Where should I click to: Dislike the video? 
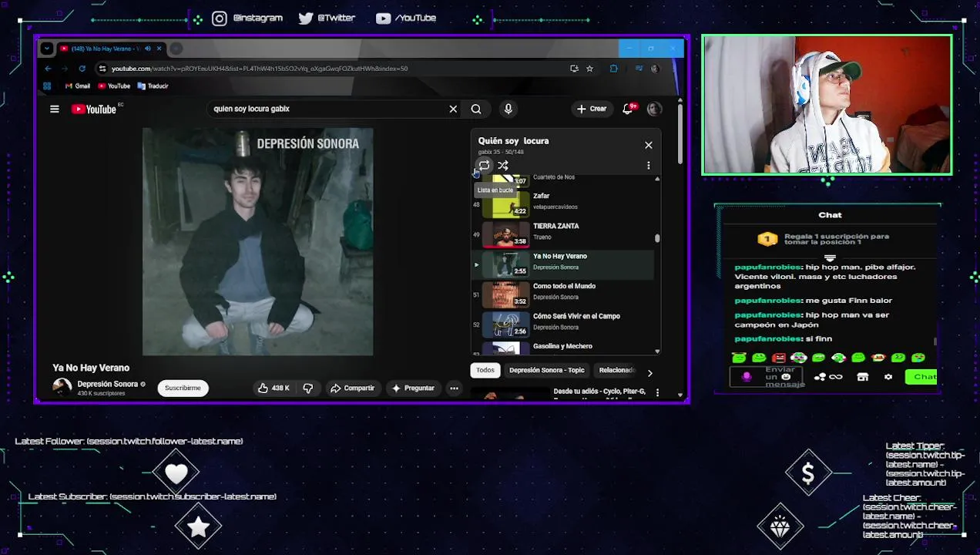(307, 388)
